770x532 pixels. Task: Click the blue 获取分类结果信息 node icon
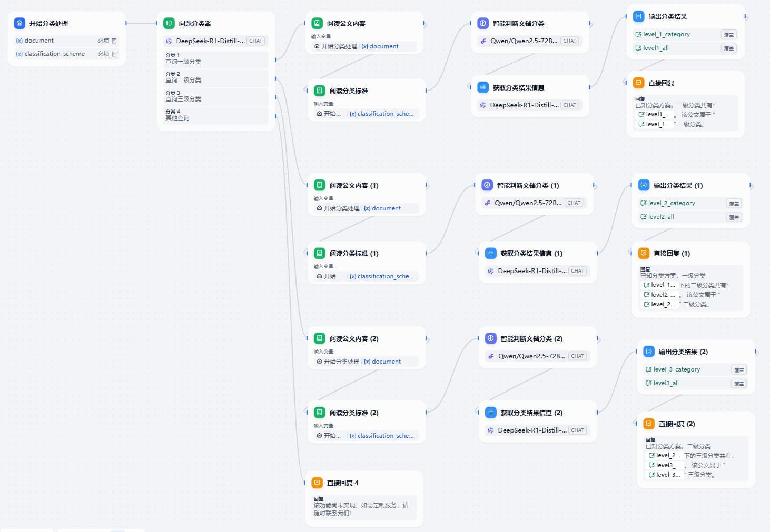[483, 87]
